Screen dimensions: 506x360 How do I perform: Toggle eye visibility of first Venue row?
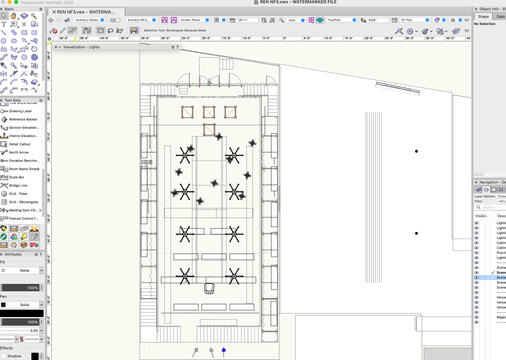[x=476, y=297]
